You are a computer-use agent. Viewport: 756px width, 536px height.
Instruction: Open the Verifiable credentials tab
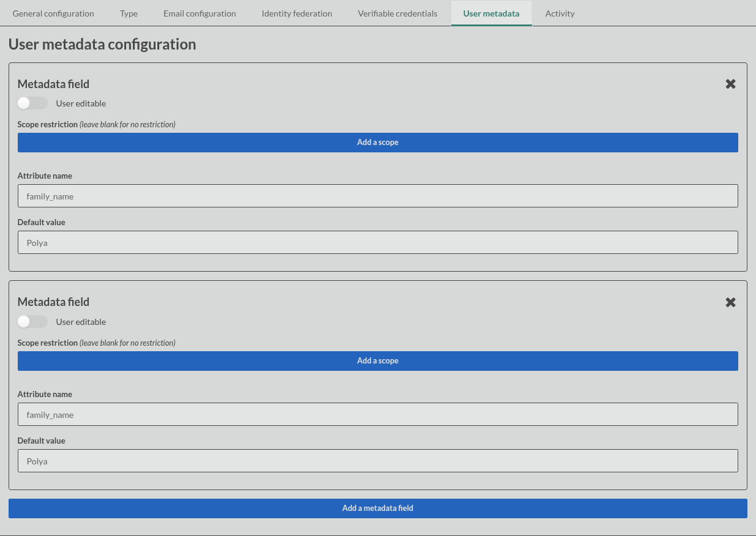pyautogui.click(x=398, y=13)
